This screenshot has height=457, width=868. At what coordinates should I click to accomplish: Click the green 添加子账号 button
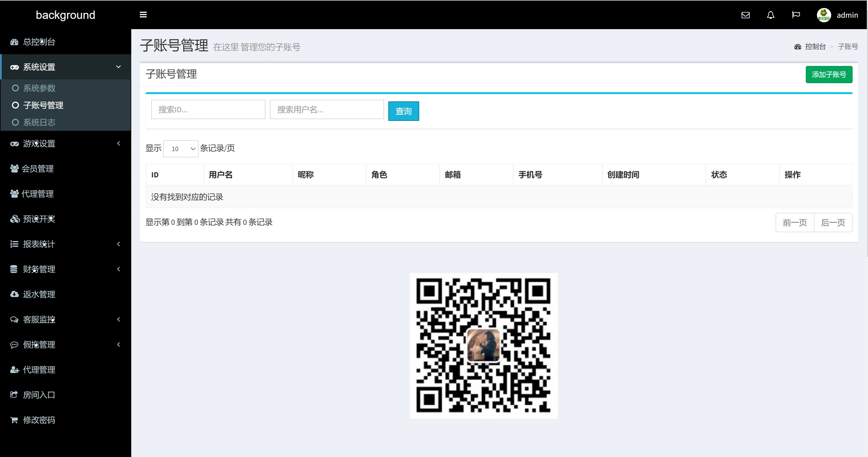click(829, 75)
